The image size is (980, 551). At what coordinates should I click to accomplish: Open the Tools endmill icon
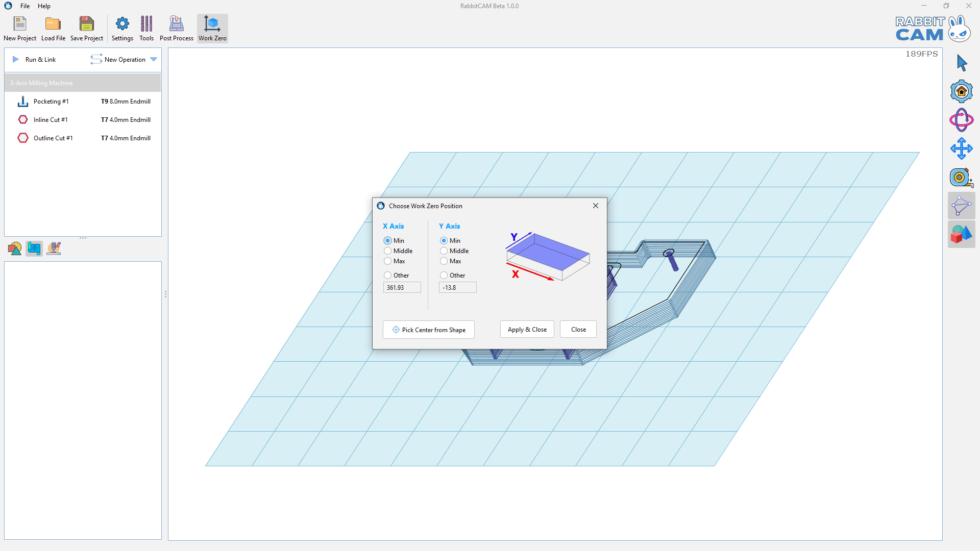point(146,24)
